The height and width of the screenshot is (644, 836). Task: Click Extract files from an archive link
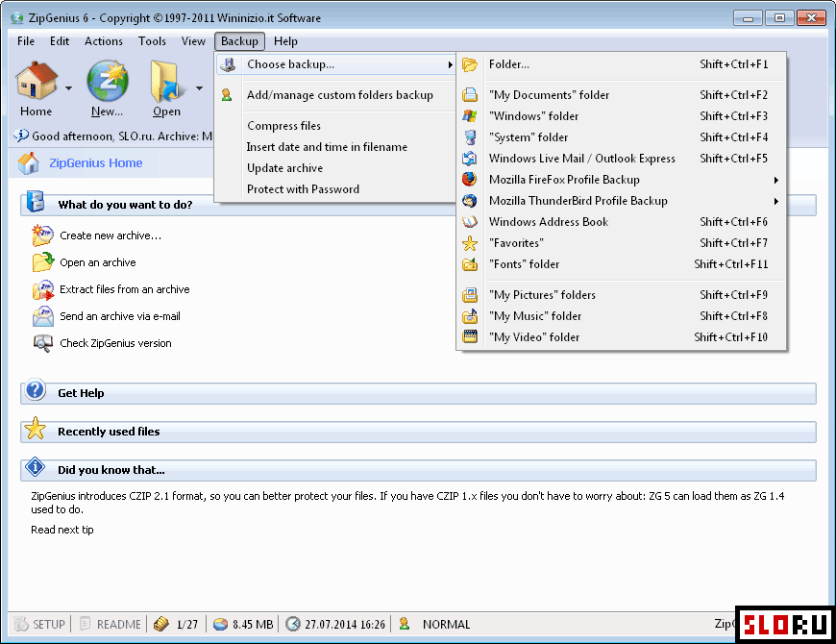pos(125,289)
